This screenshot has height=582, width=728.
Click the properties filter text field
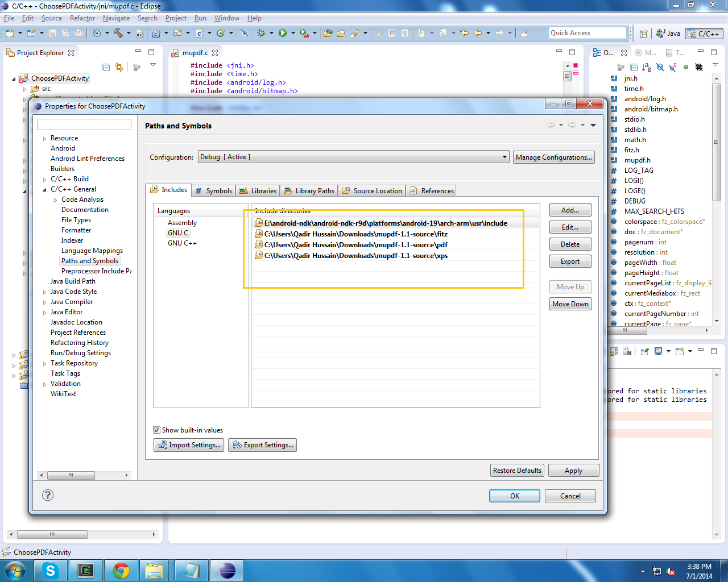tap(84, 124)
